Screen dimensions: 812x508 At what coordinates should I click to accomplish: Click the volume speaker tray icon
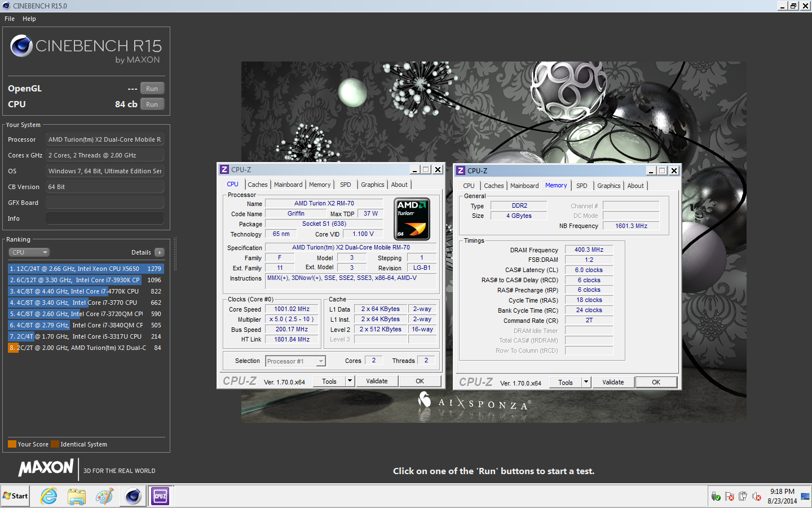point(756,497)
